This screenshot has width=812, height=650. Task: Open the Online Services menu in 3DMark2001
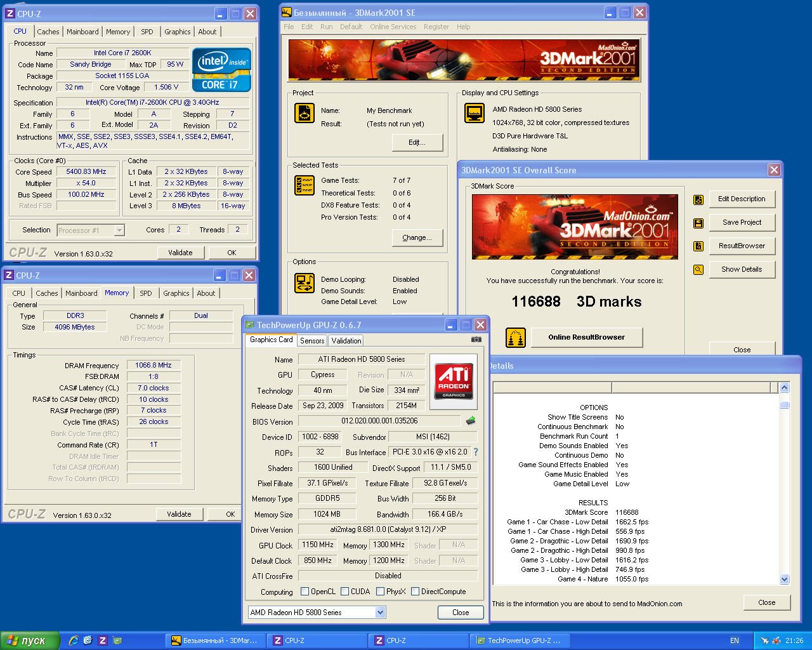pyautogui.click(x=393, y=27)
